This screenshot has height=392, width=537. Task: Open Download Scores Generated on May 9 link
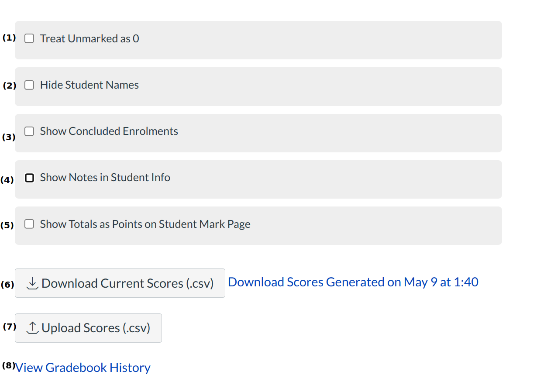(x=353, y=282)
